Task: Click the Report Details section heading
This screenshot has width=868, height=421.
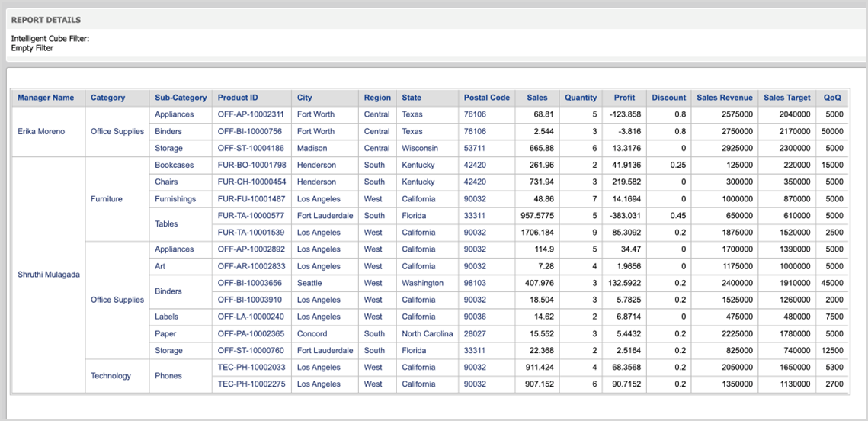Action: 46,20
